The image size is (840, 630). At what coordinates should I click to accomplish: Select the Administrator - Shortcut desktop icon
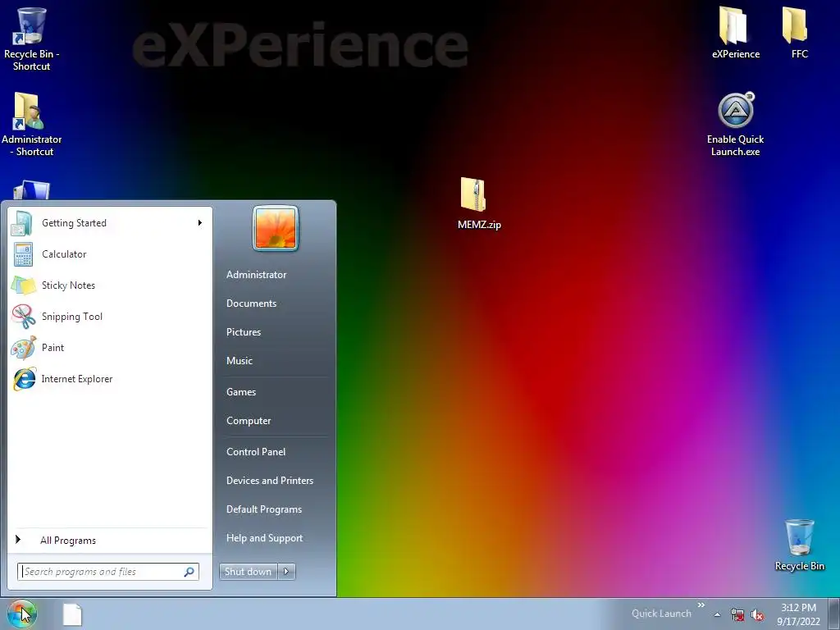click(31, 125)
